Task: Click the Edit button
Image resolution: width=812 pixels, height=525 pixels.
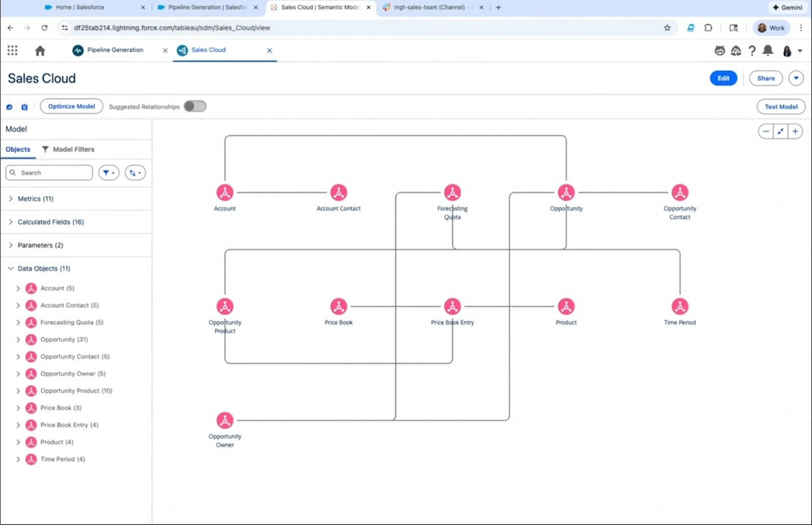Action: pos(723,78)
